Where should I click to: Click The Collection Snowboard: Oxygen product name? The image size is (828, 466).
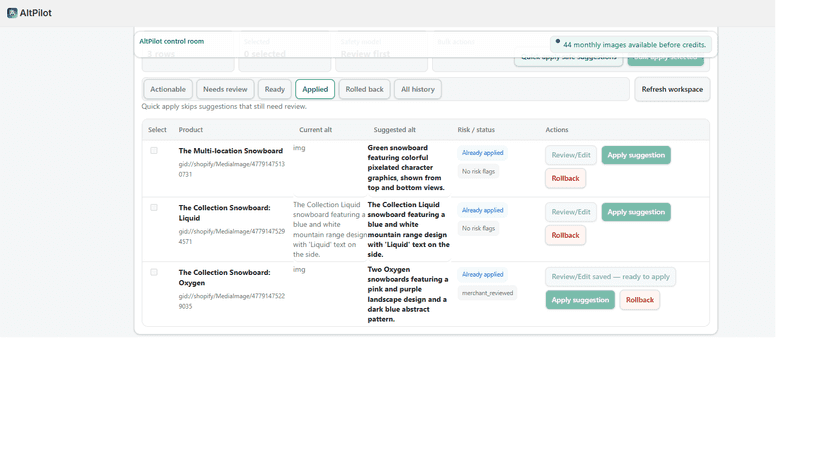[x=224, y=277]
